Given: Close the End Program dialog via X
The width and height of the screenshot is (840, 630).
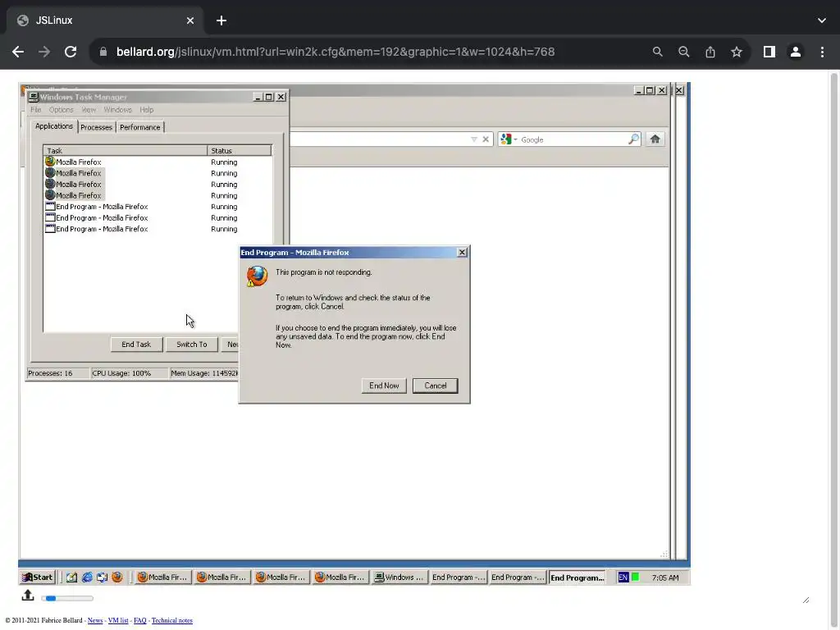Looking at the screenshot, I should pos(462,253).
